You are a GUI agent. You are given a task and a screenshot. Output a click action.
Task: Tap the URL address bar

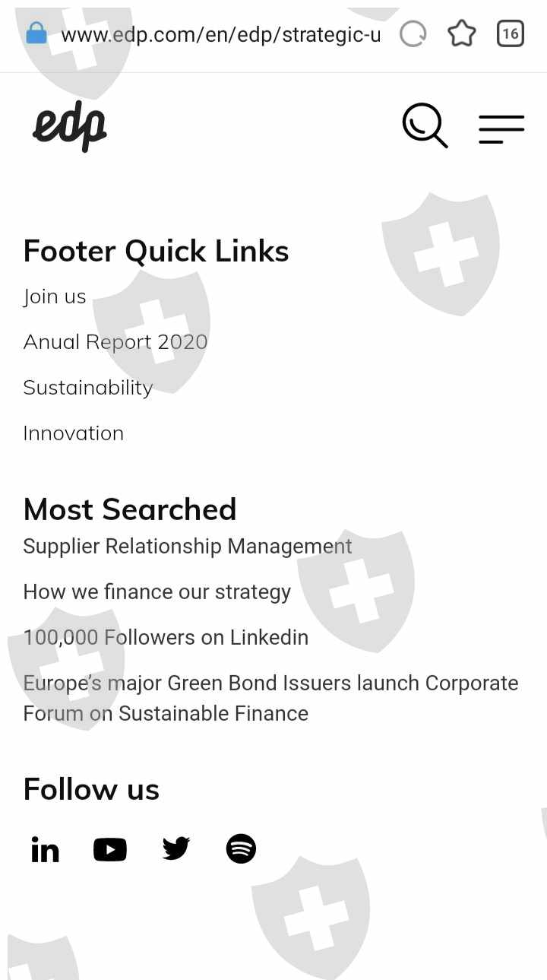[x=220, y=34]
